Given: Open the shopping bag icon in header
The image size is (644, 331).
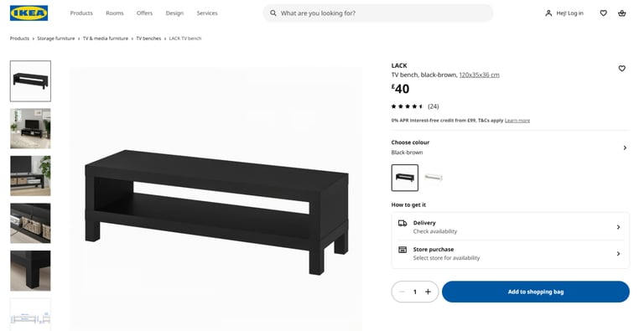Looking at the screenshot, I should [622, 13].
